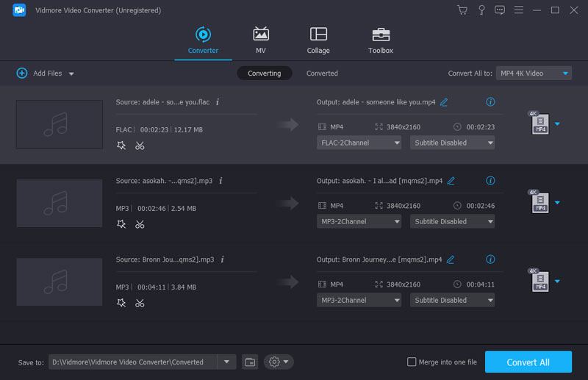
Task: Open the cut scissors for adele flac
Action: pyautogui.click(x=140, y=146)
